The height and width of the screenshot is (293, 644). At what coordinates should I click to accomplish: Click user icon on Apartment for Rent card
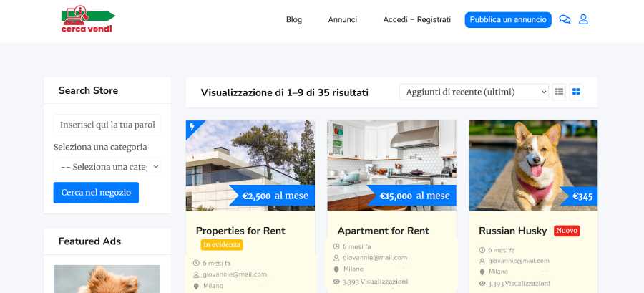[x=336, y=258]
